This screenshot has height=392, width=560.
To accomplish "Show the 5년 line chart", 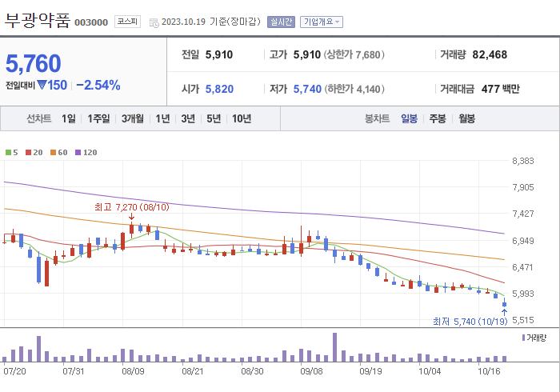I will (x=214, y=118).
